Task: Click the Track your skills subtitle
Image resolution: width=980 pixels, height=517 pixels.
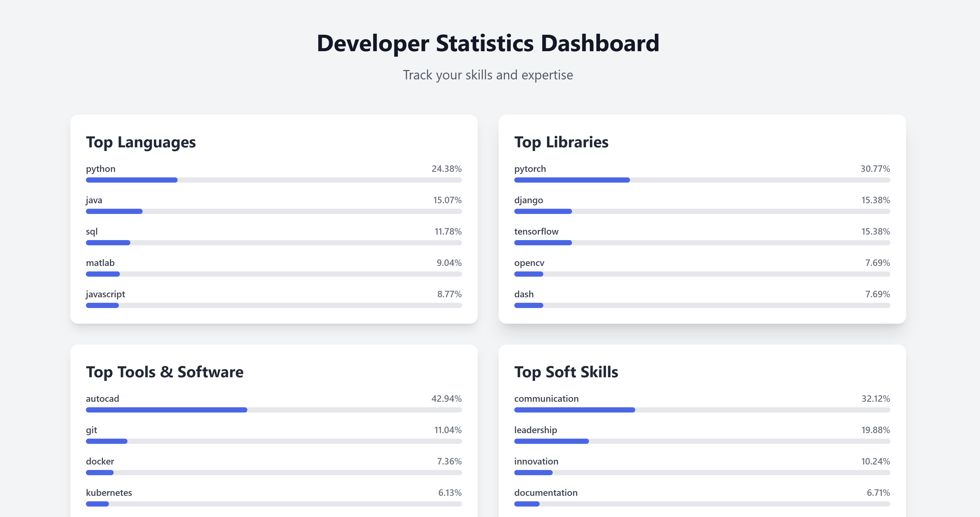Action: pyautogui.click(x=488, y=75)
